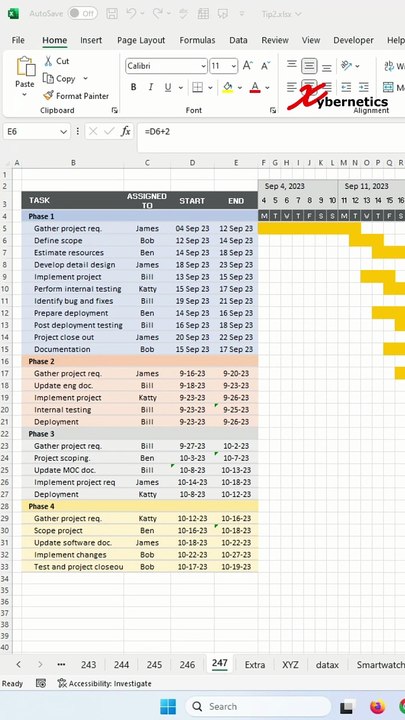Click the formula bar showing =D6+2
Image resolution: width=405 pixels, height=720 pixels.
(x=271, y=138)
